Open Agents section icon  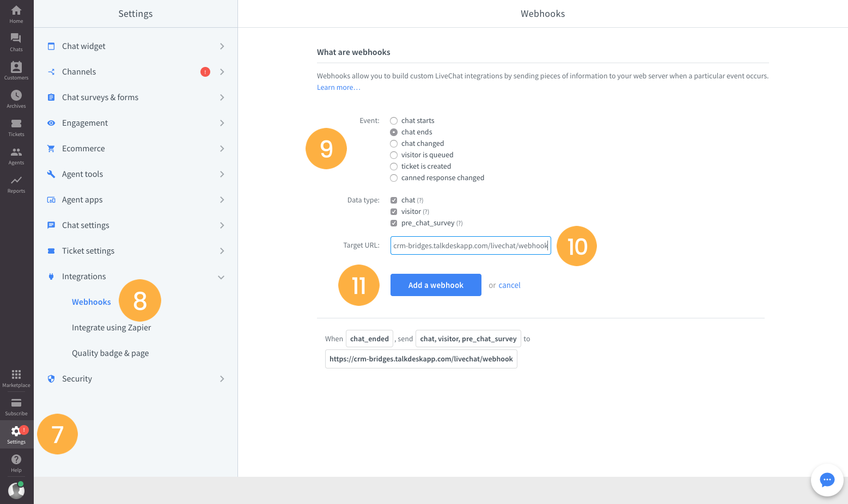pos(16,152)
